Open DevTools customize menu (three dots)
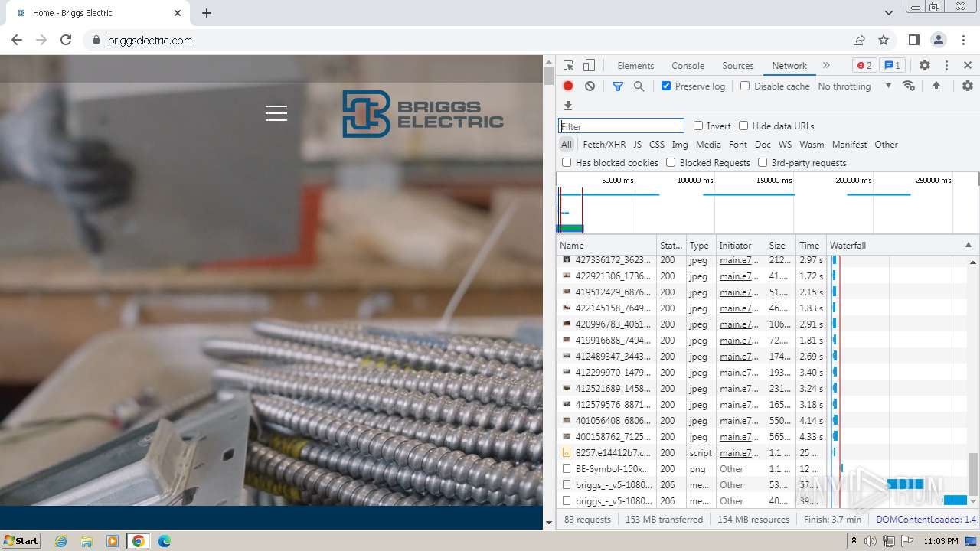 (x=946, y=66)
